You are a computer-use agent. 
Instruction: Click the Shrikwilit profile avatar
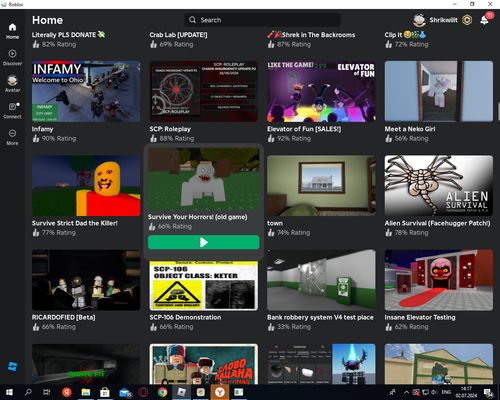(x=419, y=20)
